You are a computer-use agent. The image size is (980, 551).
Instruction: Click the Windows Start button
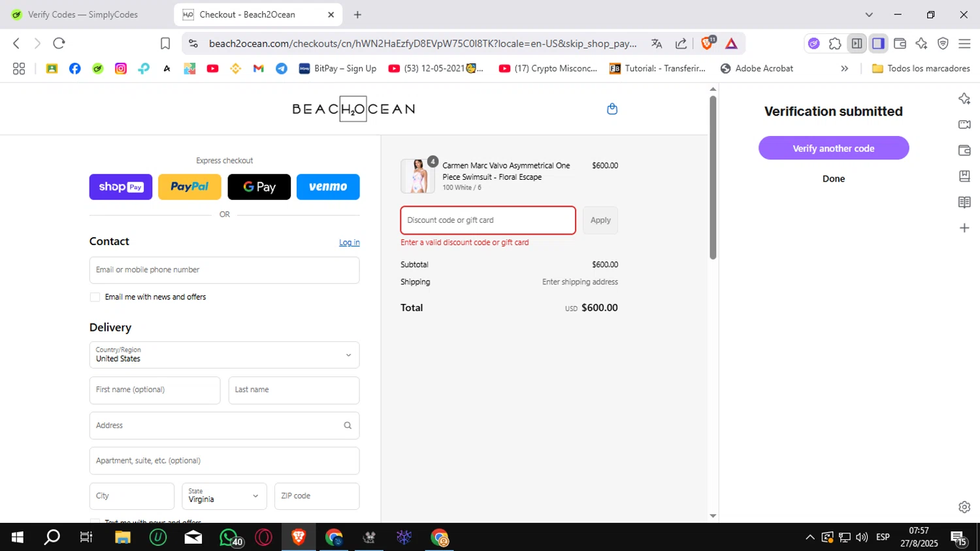click(x=18, y=537)
